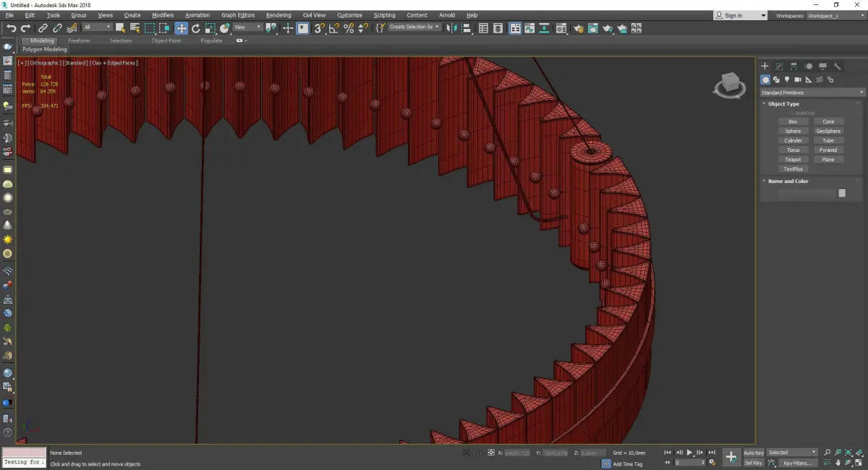The image size is (868, 470).
Task: Click the Redo arrow icon
Action: tap(26, 28)
